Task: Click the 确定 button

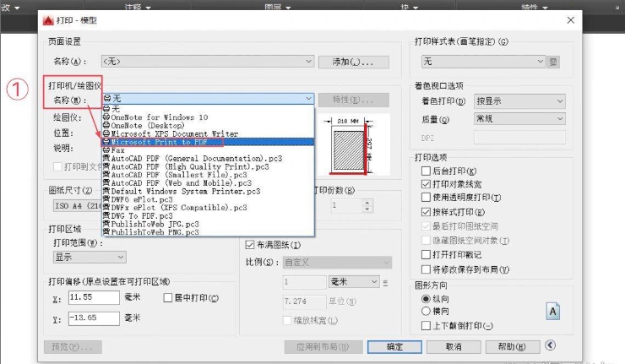Action: (x=394, y=346)
